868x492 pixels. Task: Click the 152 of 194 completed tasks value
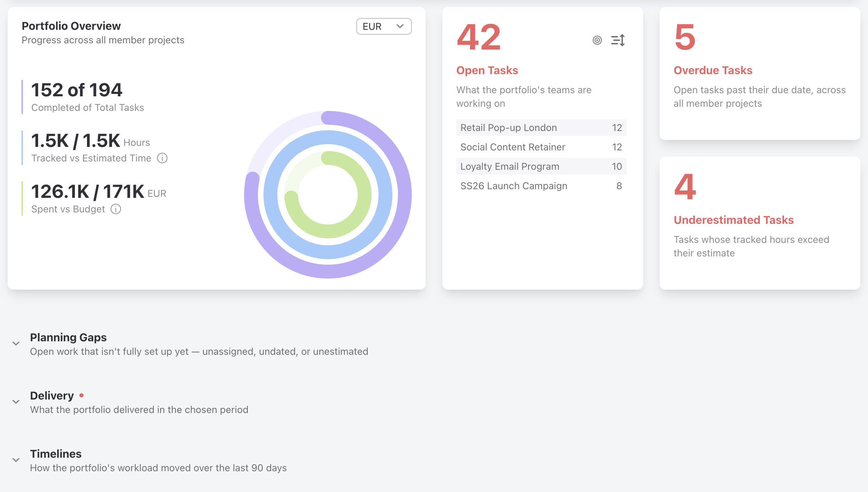77,90
